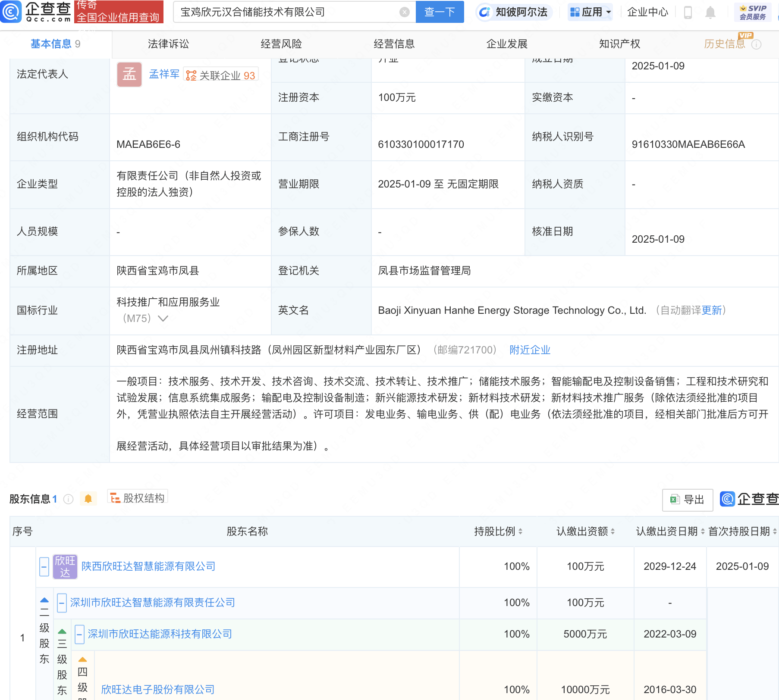Click the 股东信息 info circle icon
Screen dimensions: 779x700
(68, 499)
